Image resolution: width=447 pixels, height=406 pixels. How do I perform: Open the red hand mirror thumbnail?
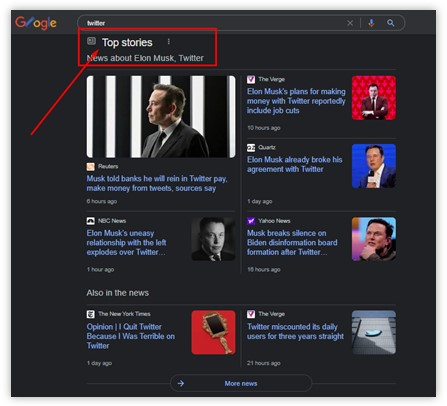pyautogui.click(x=213, y=332)
